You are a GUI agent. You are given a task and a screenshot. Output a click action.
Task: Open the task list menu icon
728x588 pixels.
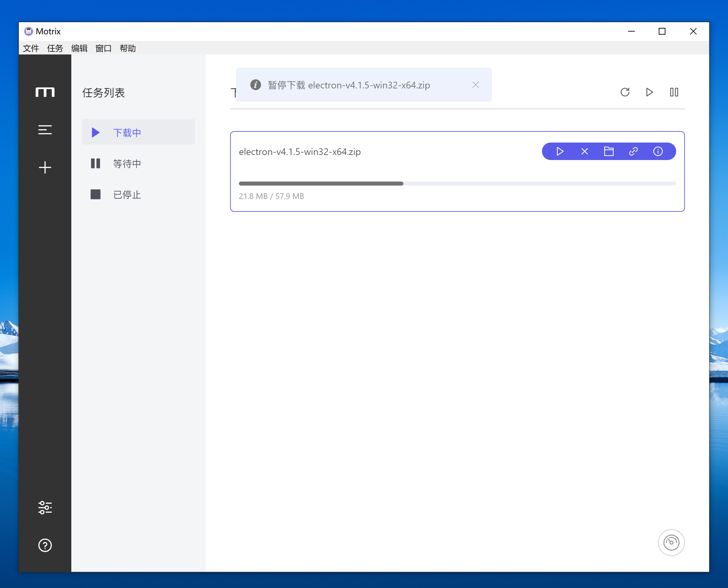(x=45, y=130)
